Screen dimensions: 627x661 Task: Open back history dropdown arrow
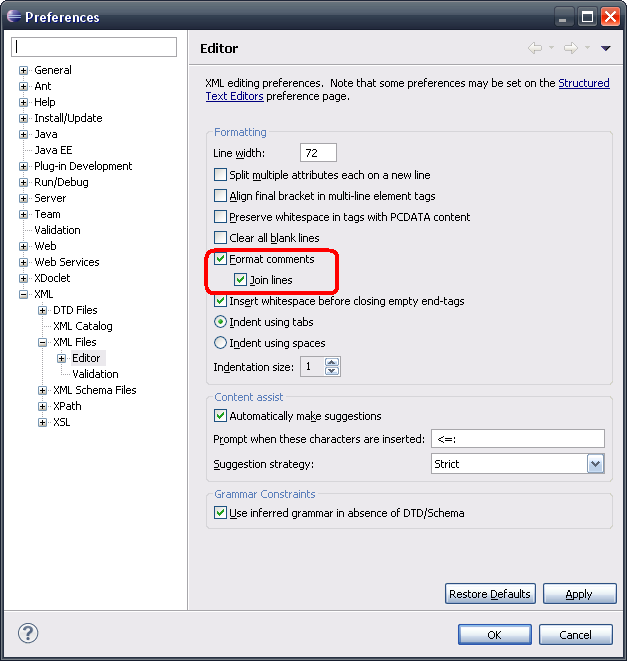pyautogui.click(x=552, y=48)
